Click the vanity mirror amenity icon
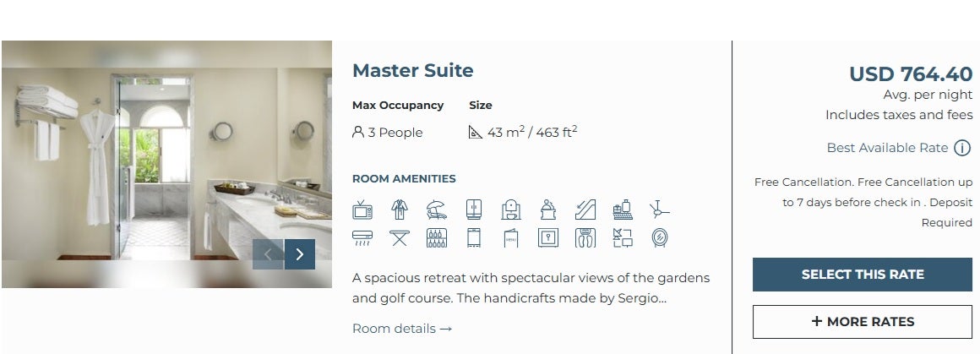 (659, 238)
